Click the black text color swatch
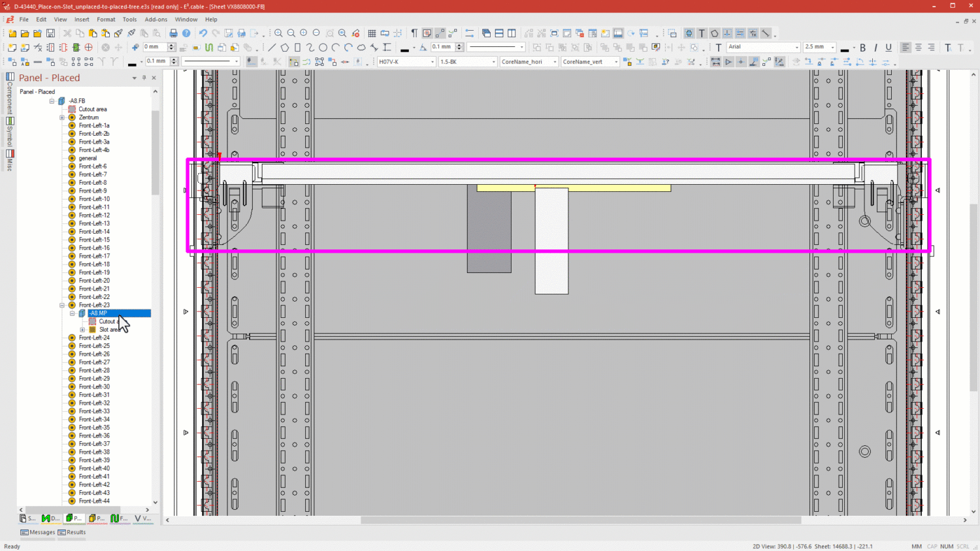Image resolution: width=980 pixels, height=551 pixels. point(845,48)
